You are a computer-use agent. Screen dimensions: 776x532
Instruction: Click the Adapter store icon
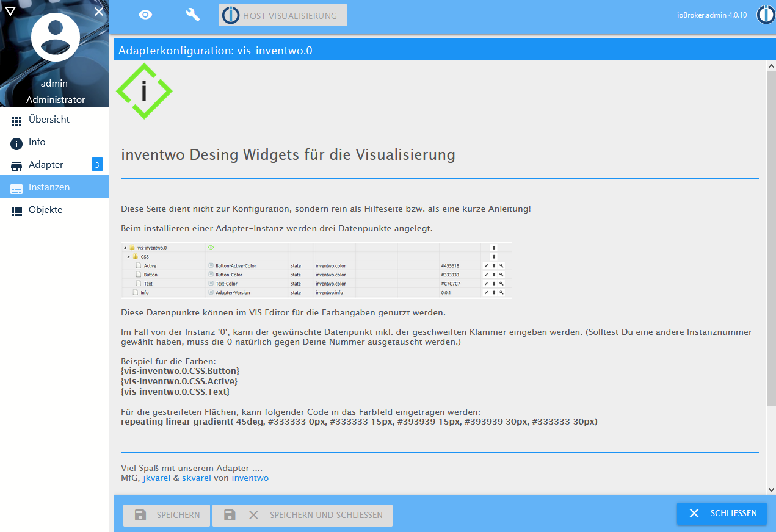point(16,166)
